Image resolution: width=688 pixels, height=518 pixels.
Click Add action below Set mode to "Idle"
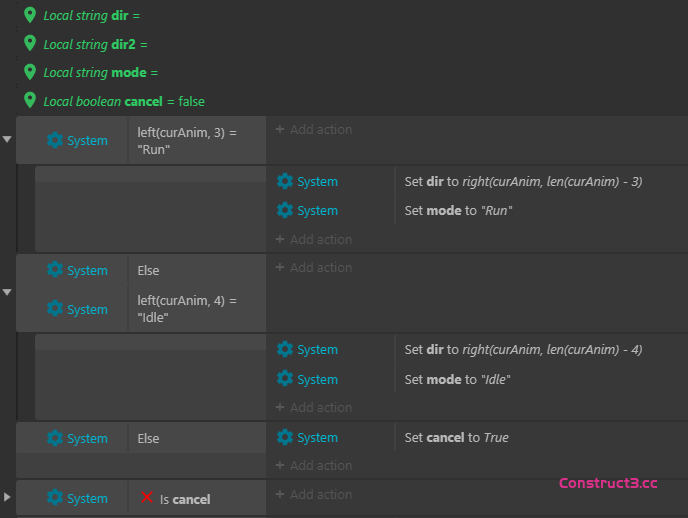pyautogui.click(x=314, y=408)
